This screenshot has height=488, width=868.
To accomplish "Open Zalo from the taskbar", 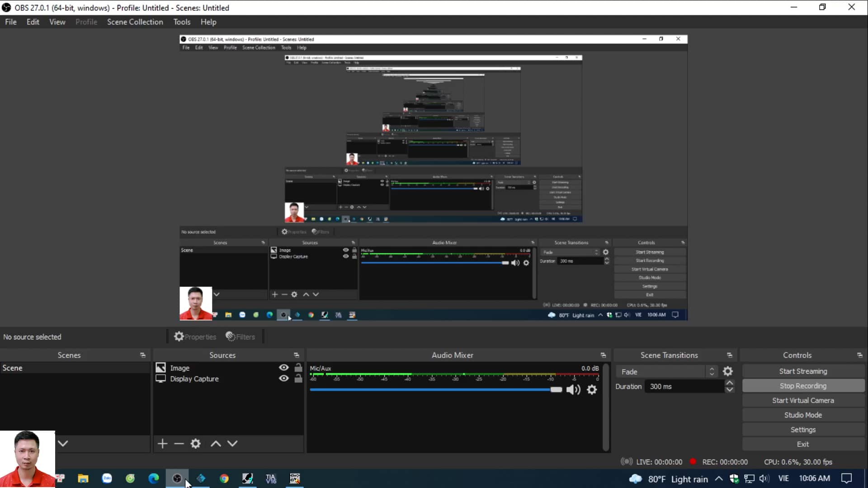I will point(107,479).
